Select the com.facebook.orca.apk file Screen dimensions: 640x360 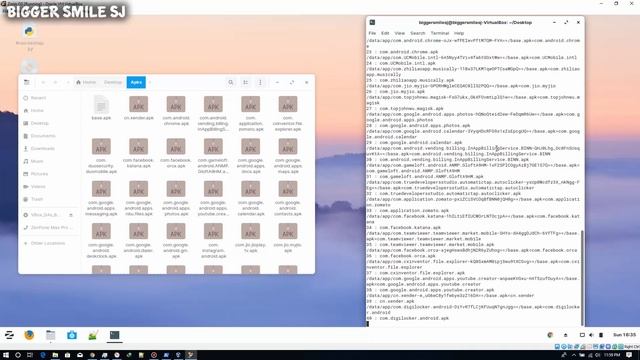coord(176,153)
